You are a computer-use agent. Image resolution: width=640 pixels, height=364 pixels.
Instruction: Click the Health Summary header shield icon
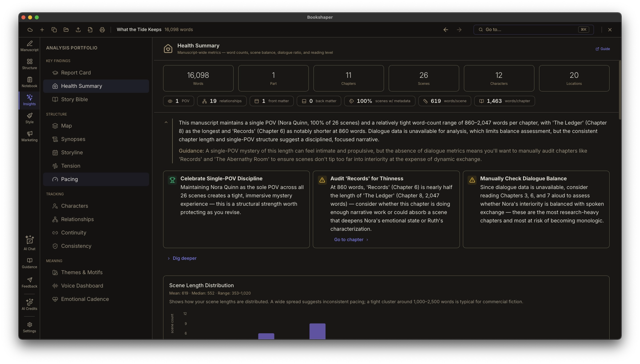(168, 49)
